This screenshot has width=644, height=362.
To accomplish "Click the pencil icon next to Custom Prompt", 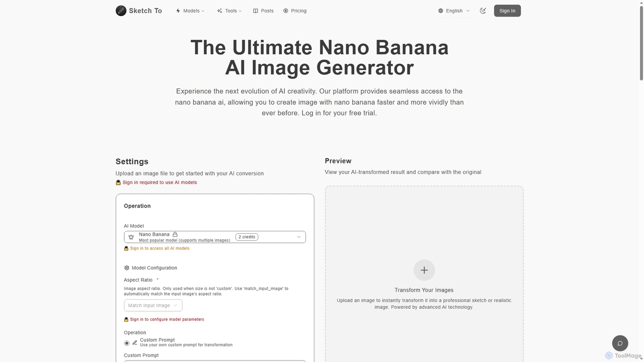I will point(135,342).
